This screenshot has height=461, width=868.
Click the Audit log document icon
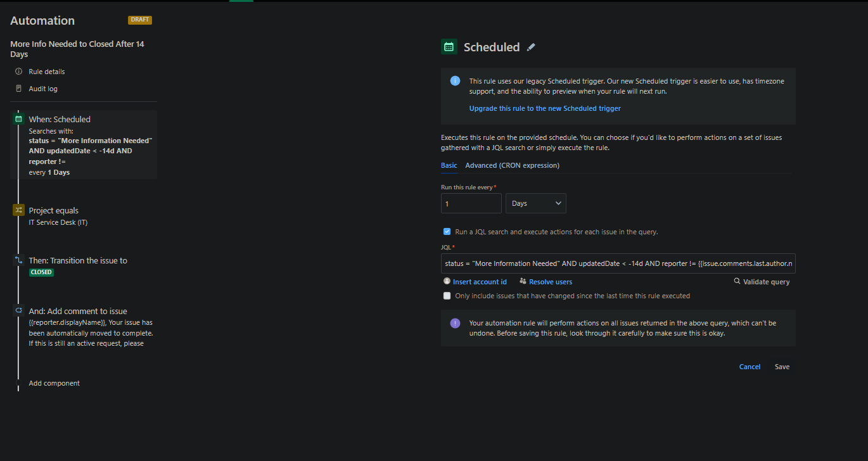click(18, 89)
